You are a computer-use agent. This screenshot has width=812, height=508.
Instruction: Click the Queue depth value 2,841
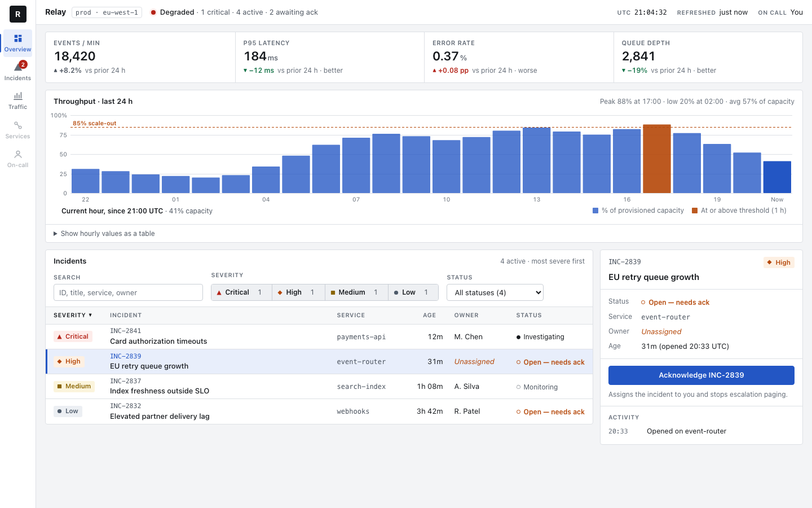pos(638,56)
